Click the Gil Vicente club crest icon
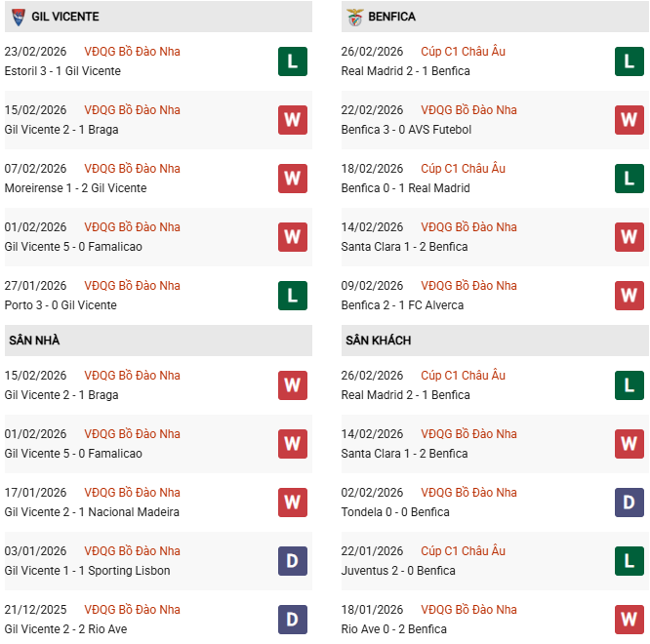The width and height of the screenshot is (650, 644). click(18, 17)
